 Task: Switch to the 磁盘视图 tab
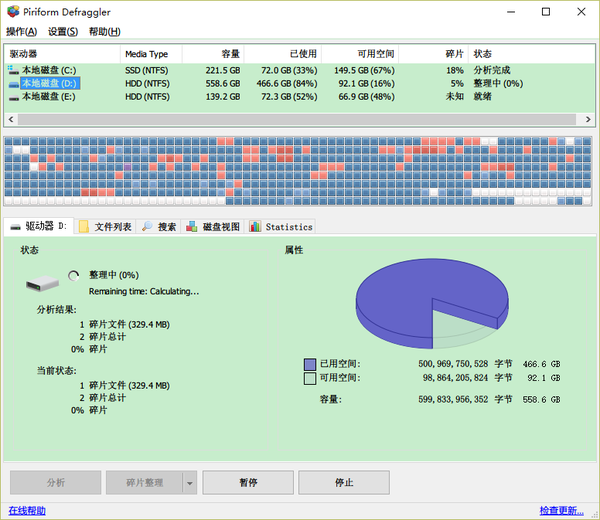click(x=213, y=227)
